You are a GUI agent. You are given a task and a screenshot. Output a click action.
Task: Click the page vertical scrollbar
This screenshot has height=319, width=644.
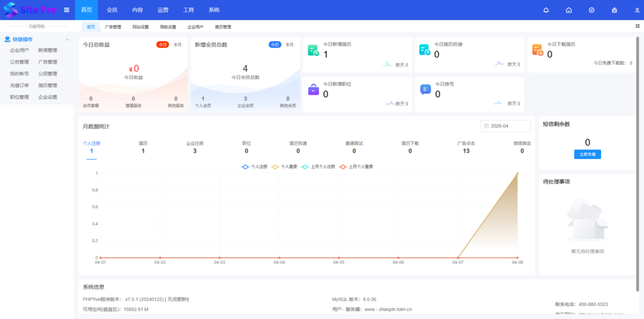638,164
